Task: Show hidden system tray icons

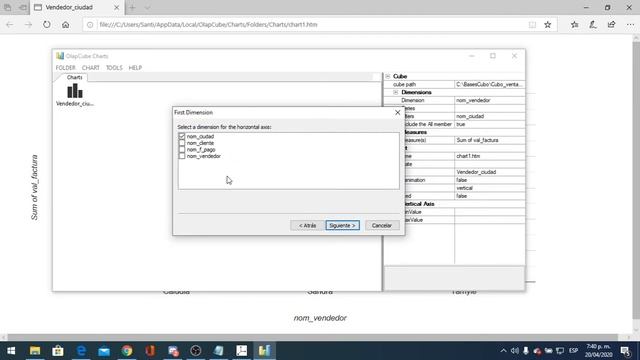Action: click(503, 351)
